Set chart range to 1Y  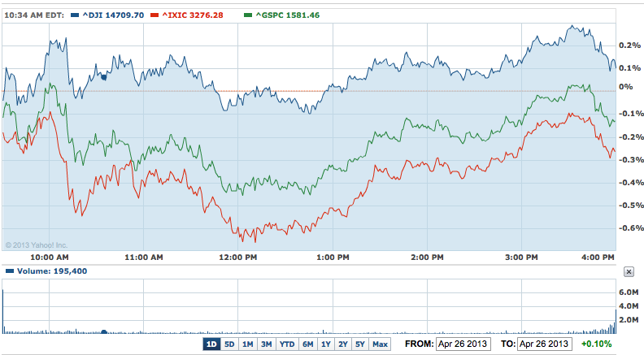click(x=326, y=344)
